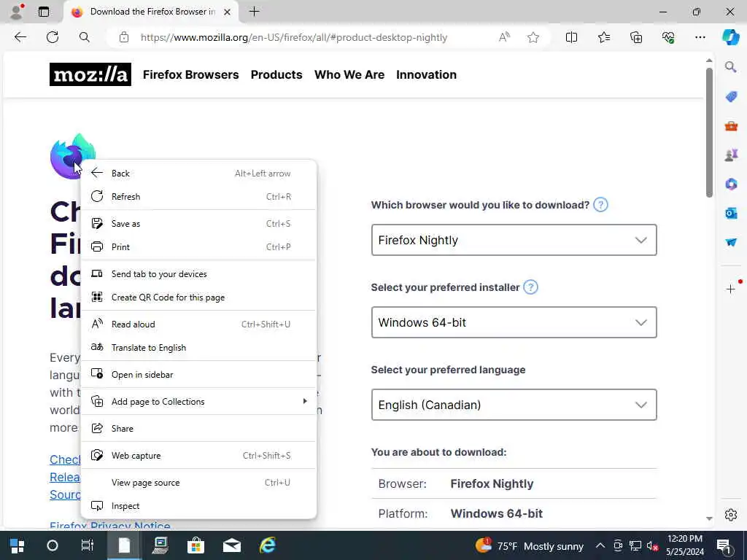The image size is (747, 560).
Task: Add this page to favorites star
Action: pos(533,37)
